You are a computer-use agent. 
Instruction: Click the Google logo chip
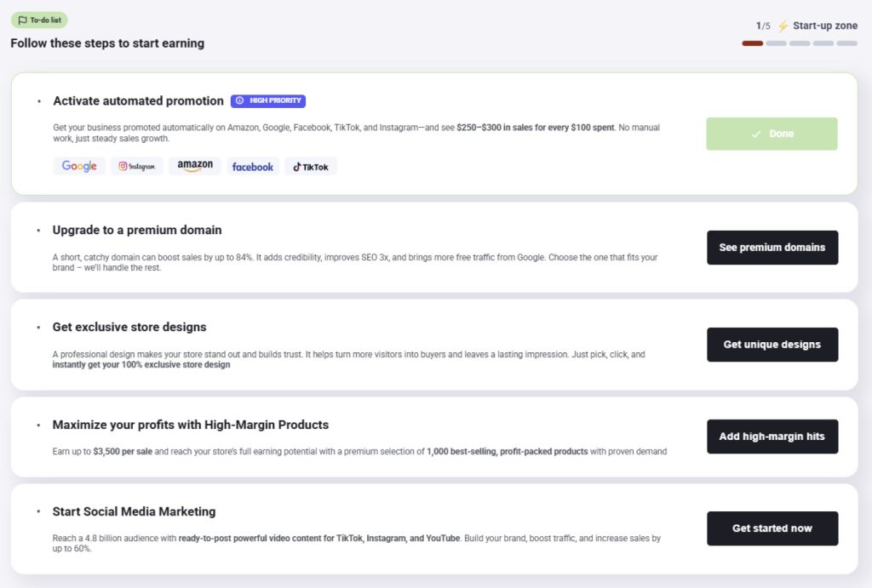[79, 166]
